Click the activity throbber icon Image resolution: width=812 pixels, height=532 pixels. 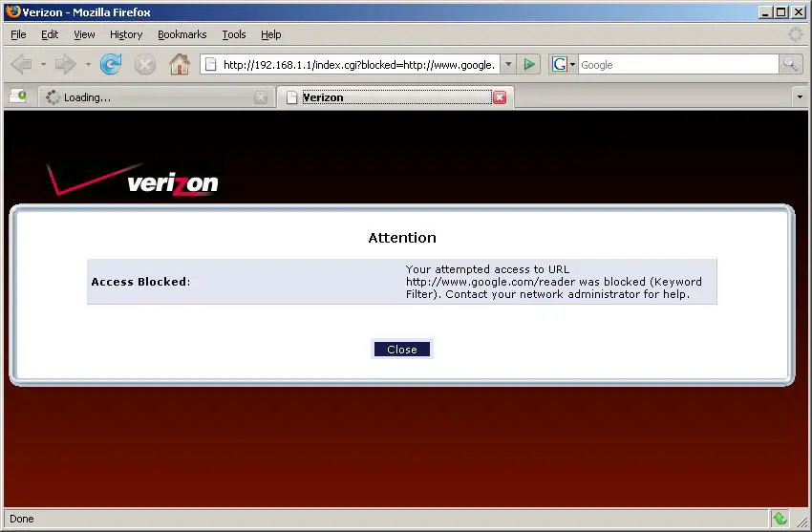[796, 34]
